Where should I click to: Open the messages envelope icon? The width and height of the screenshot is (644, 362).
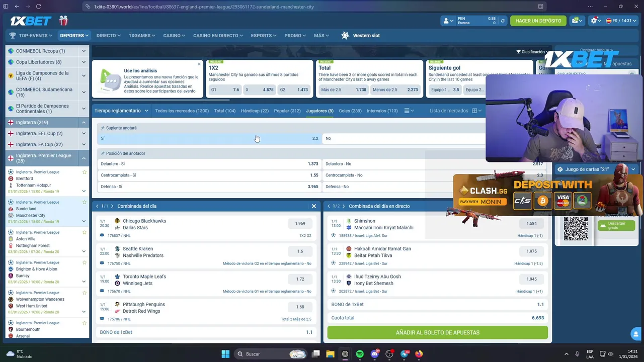coord(575,21)
